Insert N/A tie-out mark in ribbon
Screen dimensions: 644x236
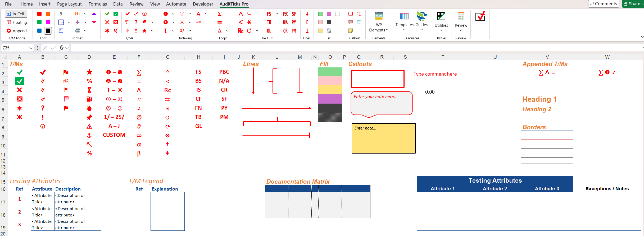285,22
